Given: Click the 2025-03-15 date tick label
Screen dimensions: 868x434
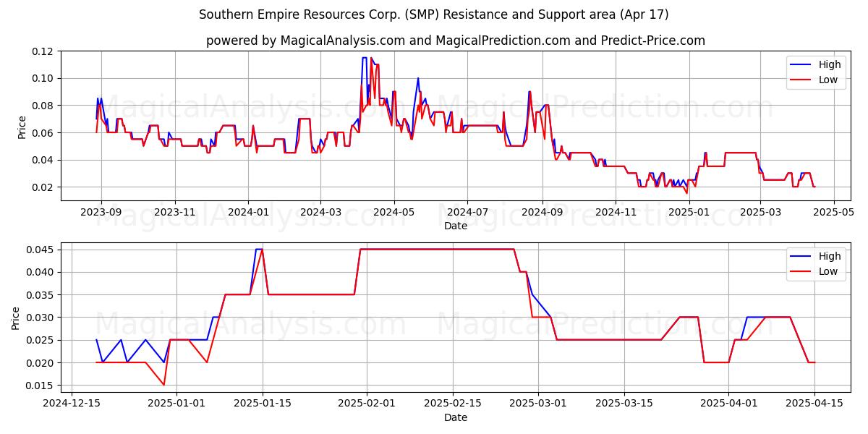Looking at the screenshot, I should (624, 404).
